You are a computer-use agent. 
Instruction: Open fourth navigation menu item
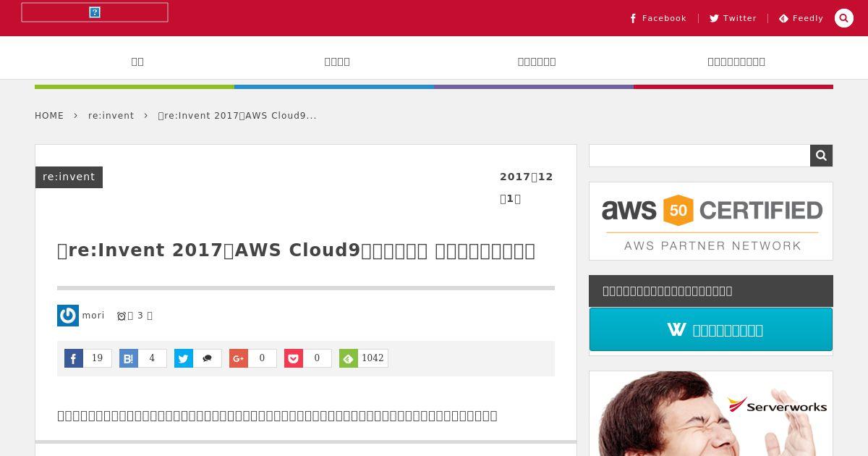click(736, 62)
